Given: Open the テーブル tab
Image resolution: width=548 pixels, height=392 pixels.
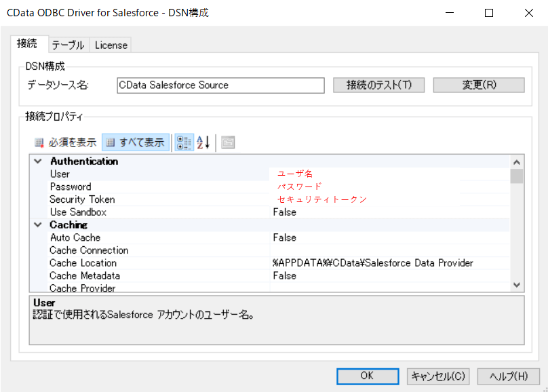Looking at the screenshot, I should click(68, 45).
